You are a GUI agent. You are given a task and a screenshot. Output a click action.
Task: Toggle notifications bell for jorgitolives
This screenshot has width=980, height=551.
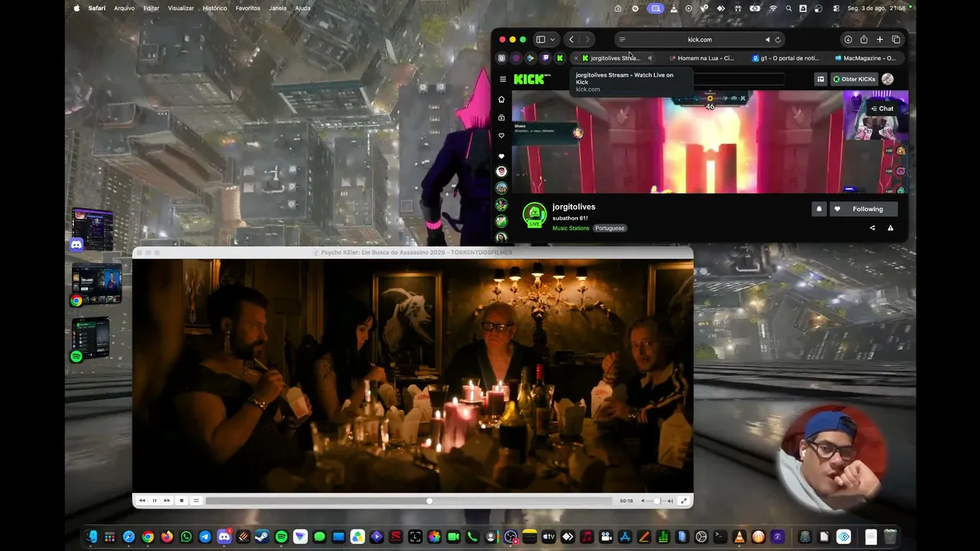819,209
